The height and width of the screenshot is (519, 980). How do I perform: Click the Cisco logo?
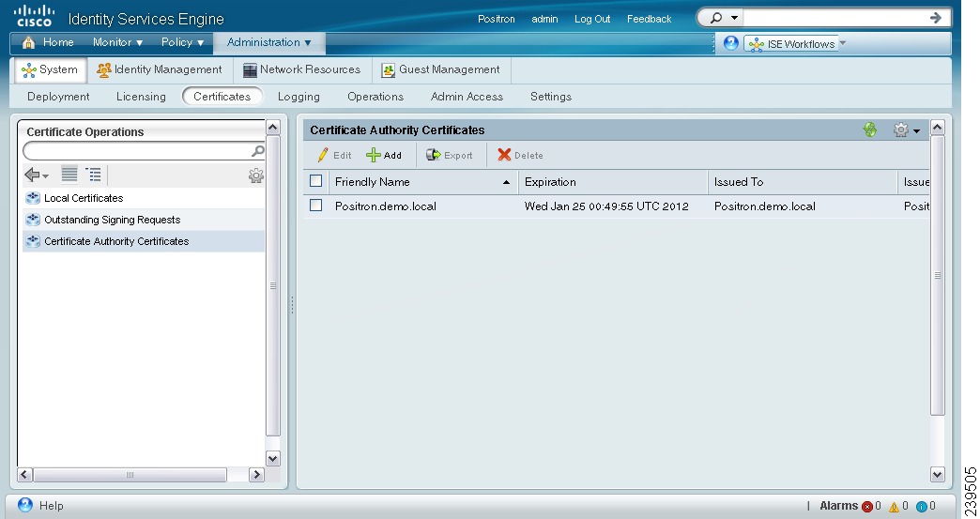point(34,16)
